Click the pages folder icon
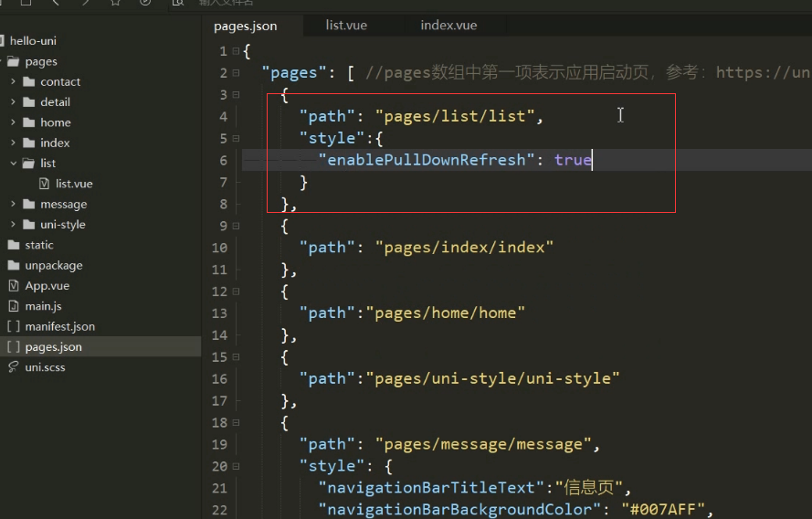This screenshot has width=812, height=519. pyautogui.click(x=14, y=61)
